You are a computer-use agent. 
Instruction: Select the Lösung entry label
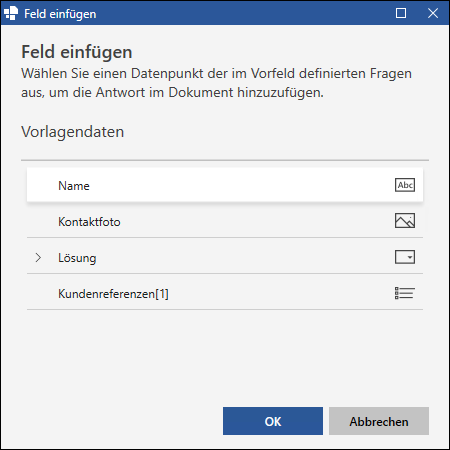tap(77, 258)
